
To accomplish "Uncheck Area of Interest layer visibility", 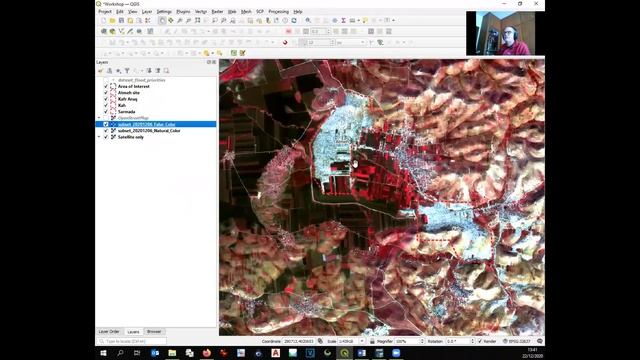I will tap(106, 87).
